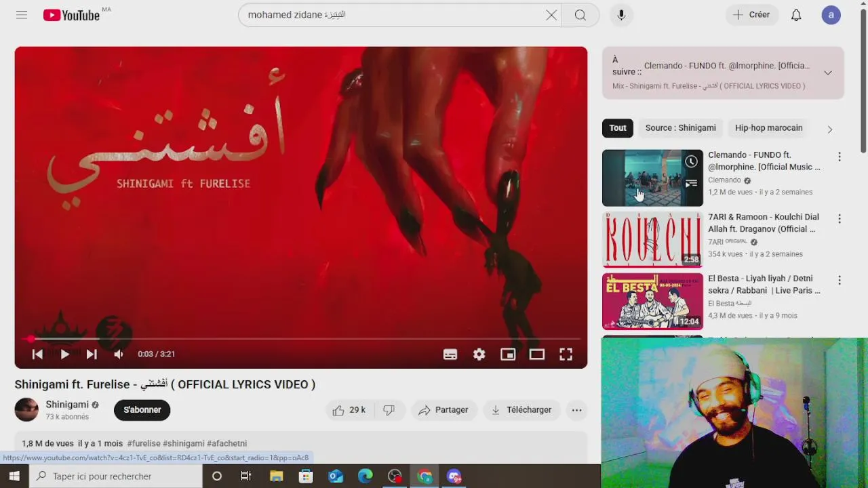The image size is (868, 488).
Task: Open El Besta Live Paris thumbnail
Action: pyautogui.click(x=652, y=301)
